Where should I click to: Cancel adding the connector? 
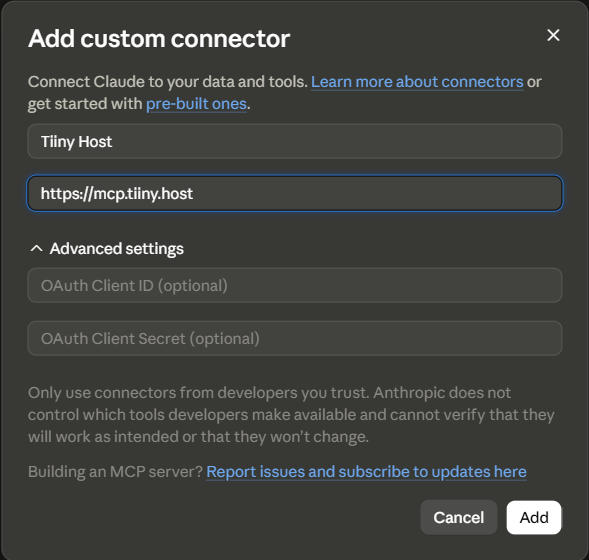(459, 517)
